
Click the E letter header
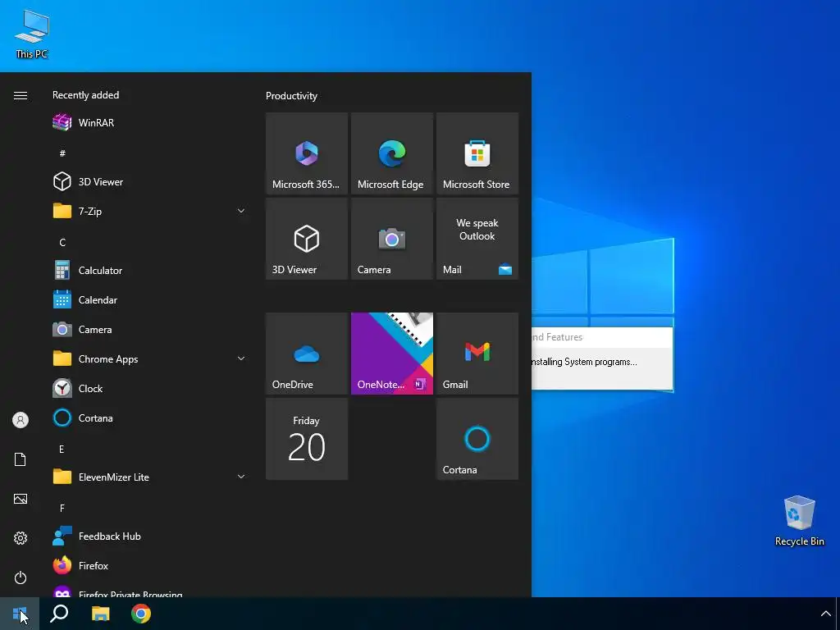62,449
